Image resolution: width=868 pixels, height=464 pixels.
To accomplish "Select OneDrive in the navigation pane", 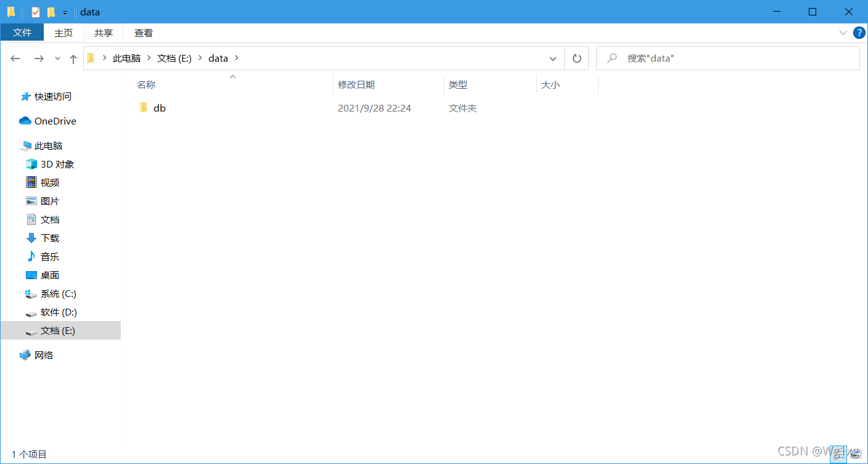I will [55, 121].
